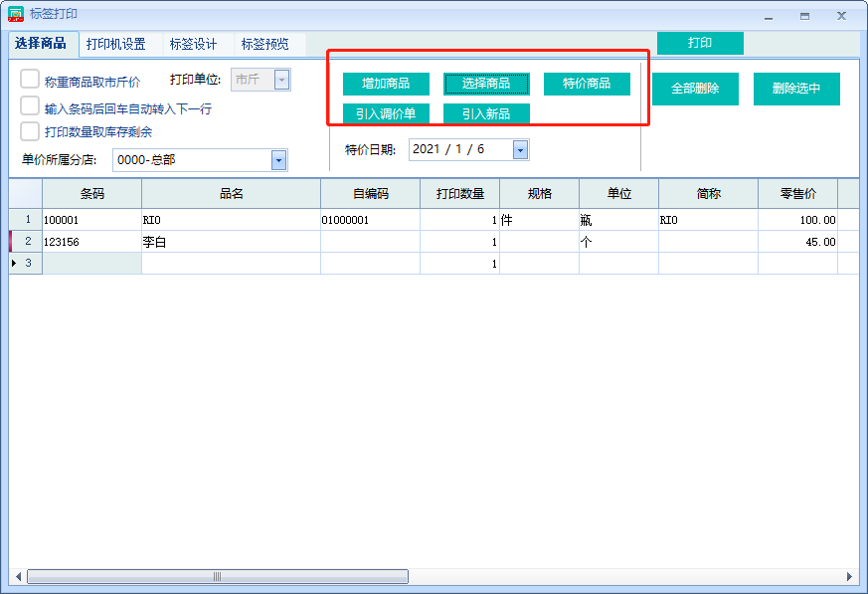
Task: Click the 条码 column header
Action: point(91,194)
